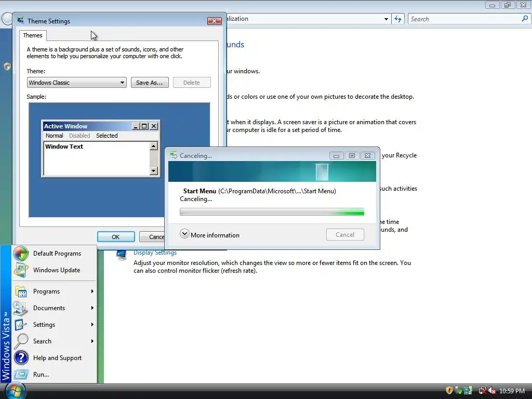Click the Canceling dialog title bar icon

[174, 155]
